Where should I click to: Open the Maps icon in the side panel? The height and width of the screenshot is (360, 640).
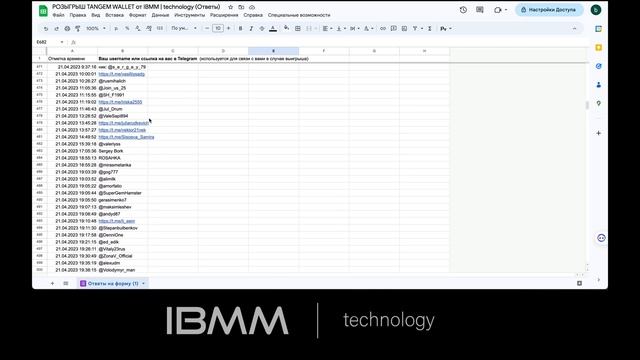(x=599, y=104)
